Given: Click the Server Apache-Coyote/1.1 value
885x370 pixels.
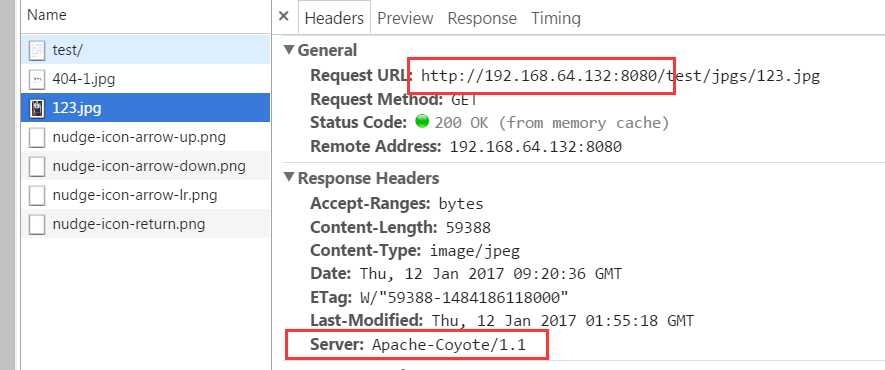Looking at the screenshot, I should point(449,345).
